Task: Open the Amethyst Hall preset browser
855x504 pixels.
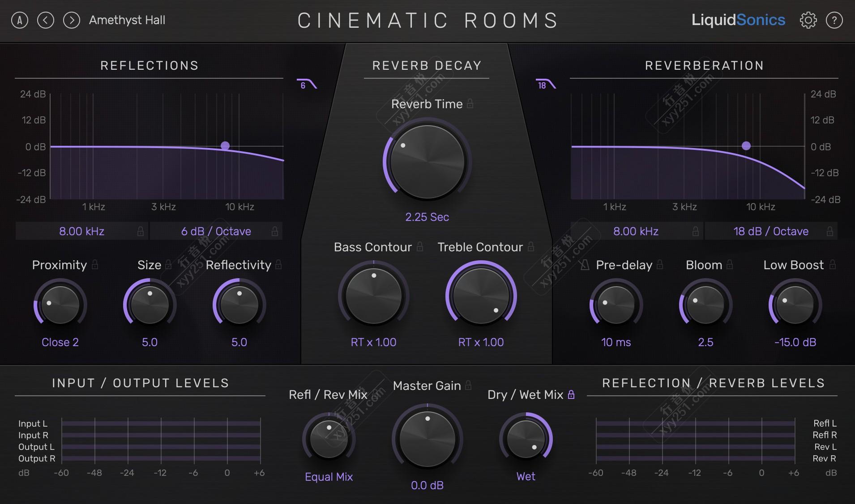Action: coord(127,20)
